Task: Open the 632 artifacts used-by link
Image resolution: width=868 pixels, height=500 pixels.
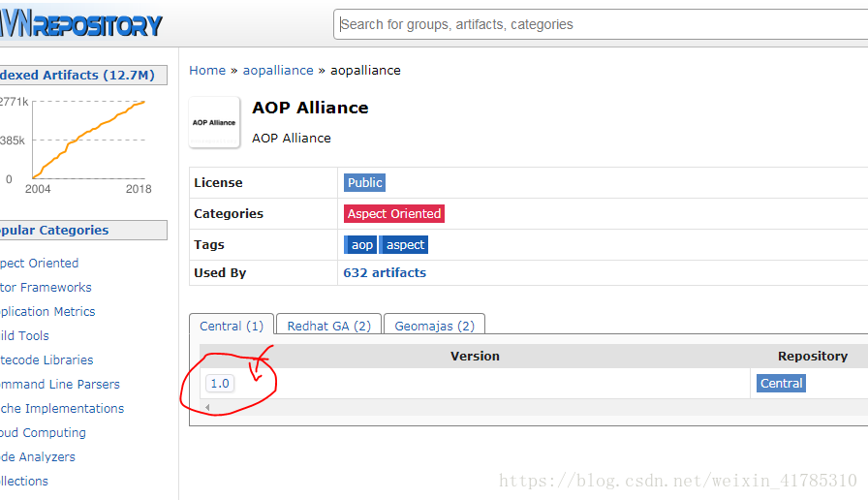Action: click(385, 273)
